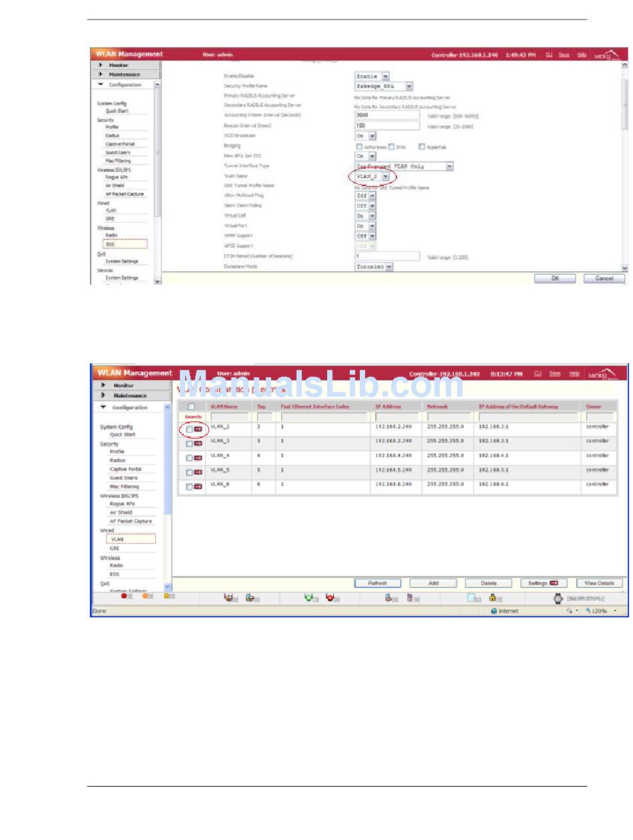Open Rogue APs in the ESS form window sidebar
This screenshot has width=633, height=840.
[116, 177]
